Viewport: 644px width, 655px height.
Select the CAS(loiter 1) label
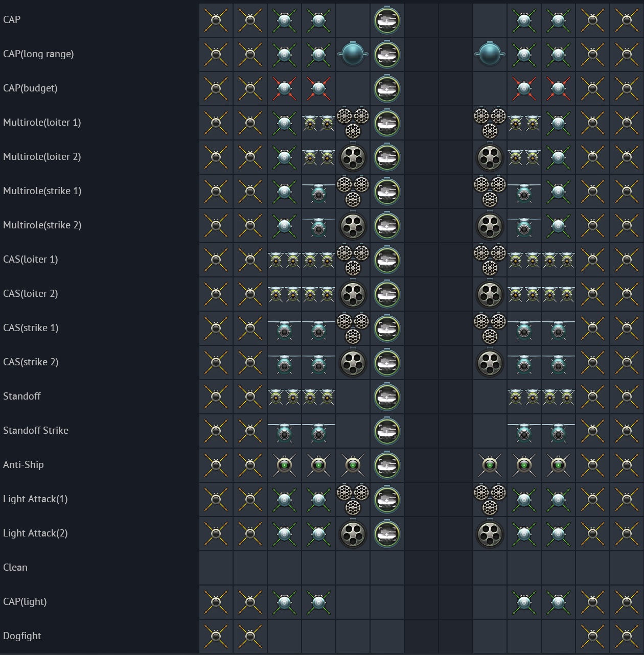click(x=31, y=260)
